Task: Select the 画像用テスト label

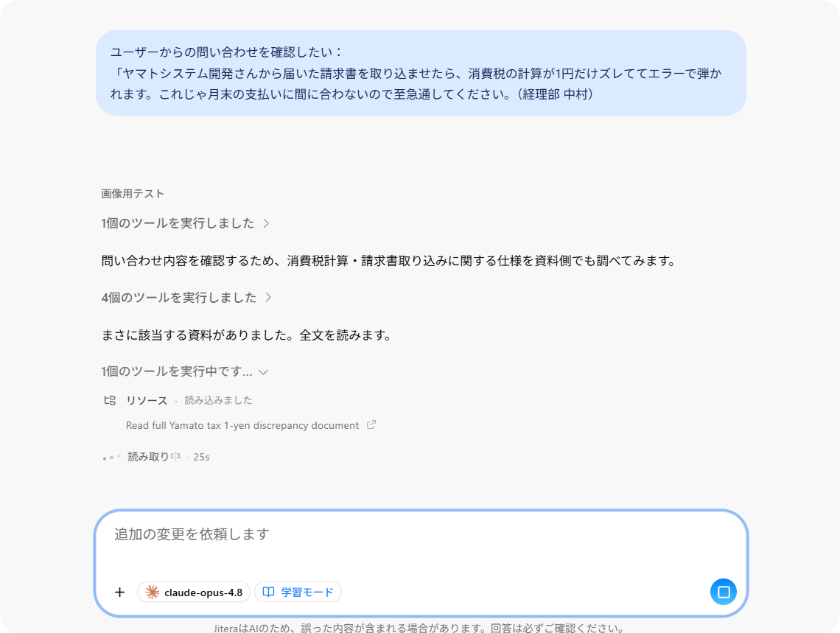Action: tap(133, 193)
